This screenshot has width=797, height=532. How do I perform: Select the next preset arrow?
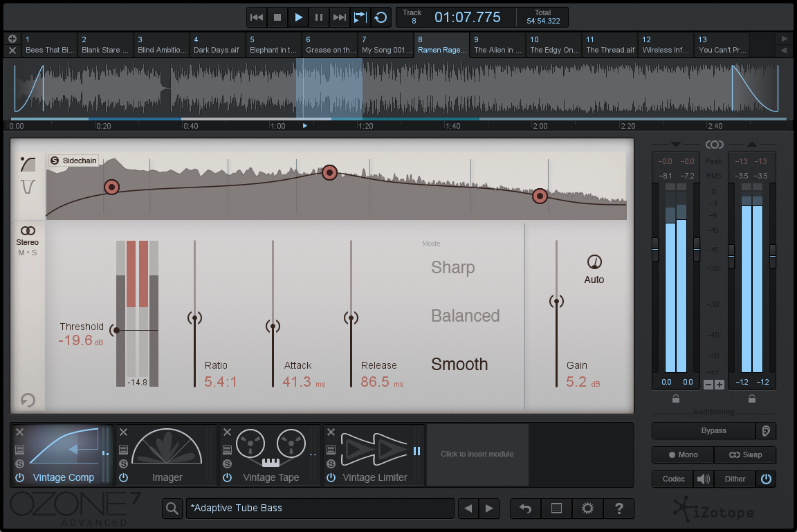(489, 508)
